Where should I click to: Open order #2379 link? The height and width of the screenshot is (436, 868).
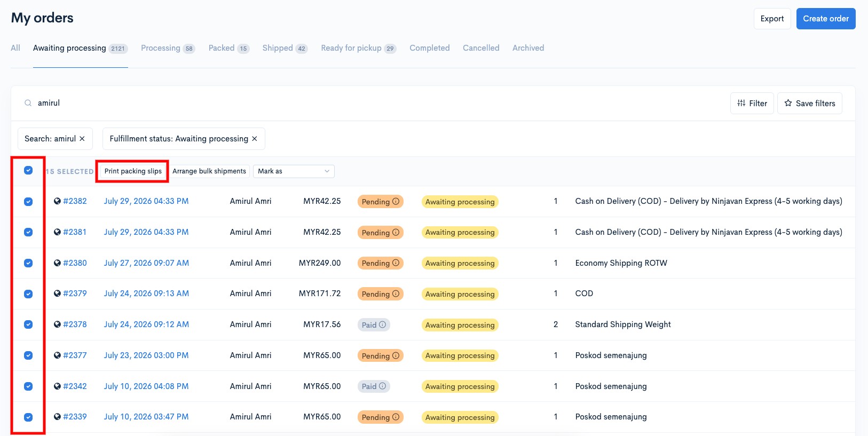pos(75,294)
